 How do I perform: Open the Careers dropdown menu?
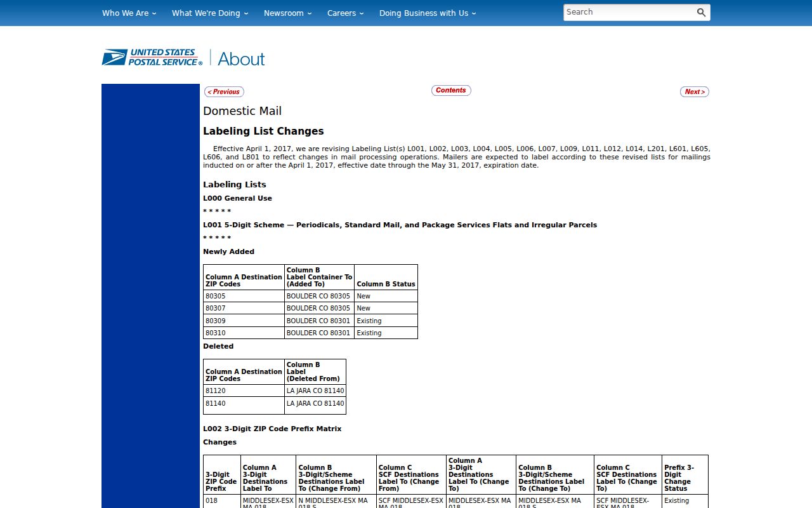pyautogui.click(x=346, y=13)
